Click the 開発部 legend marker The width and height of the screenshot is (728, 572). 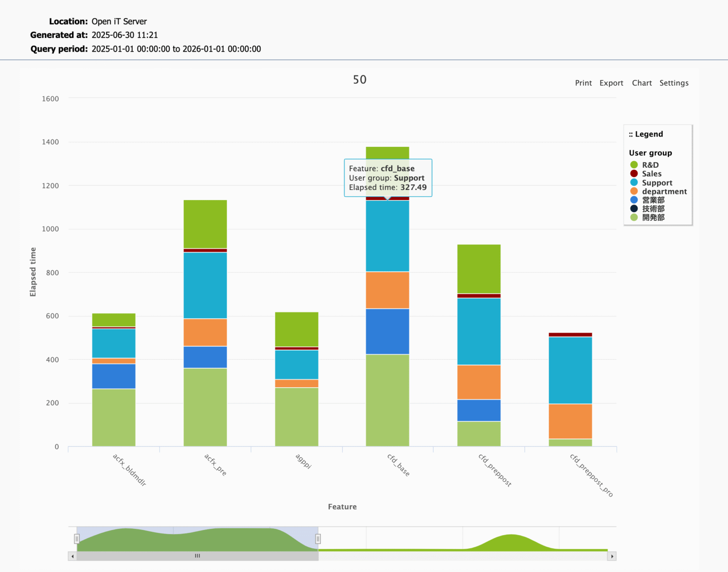[x=634, y=218]
